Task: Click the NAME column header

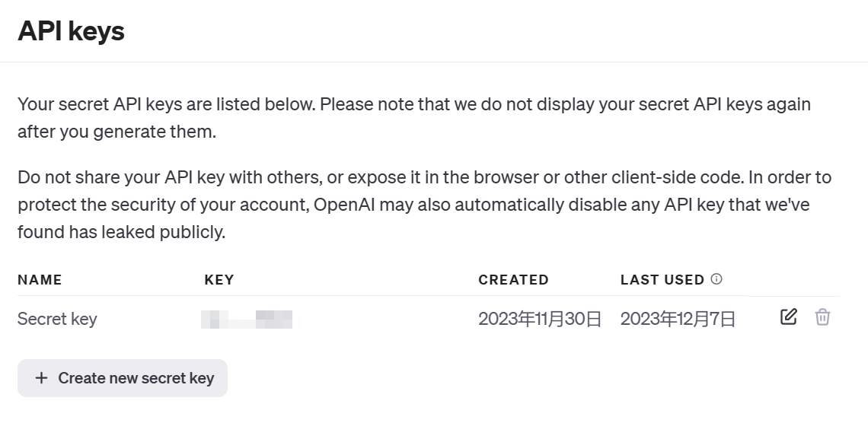Action: 40,280
